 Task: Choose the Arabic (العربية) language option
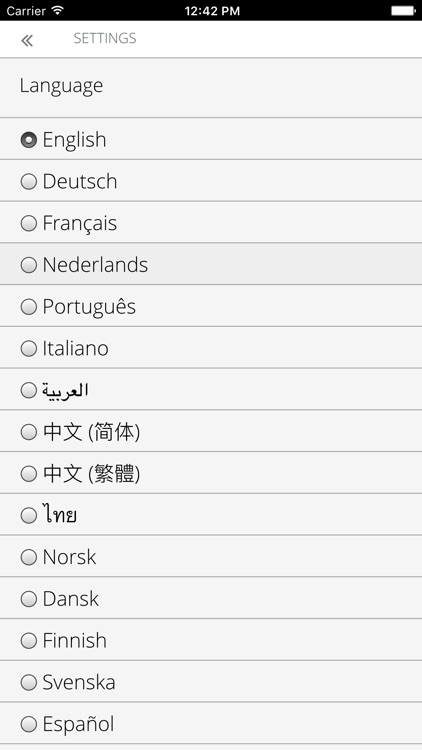coord(211,389)
